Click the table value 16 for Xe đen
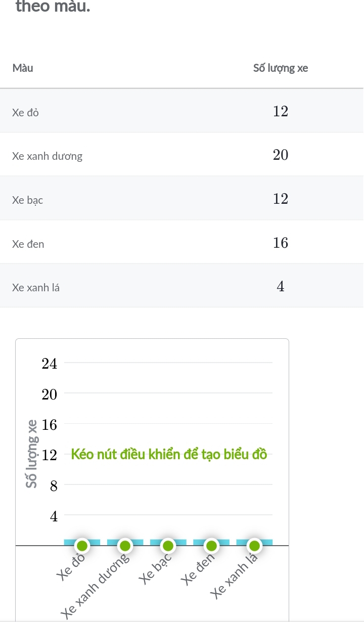Image resolution: width=364 pixels, height=622 pixels. [281, 243]
